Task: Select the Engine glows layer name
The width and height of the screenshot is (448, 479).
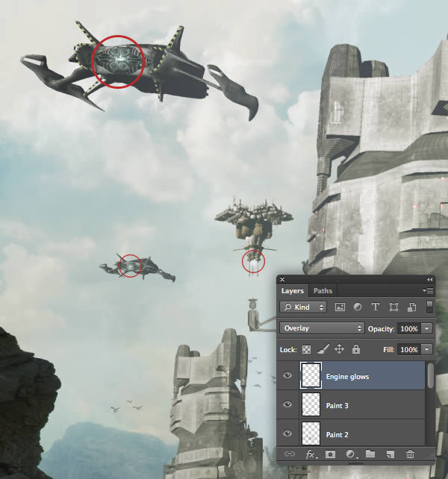Action: 347,377
